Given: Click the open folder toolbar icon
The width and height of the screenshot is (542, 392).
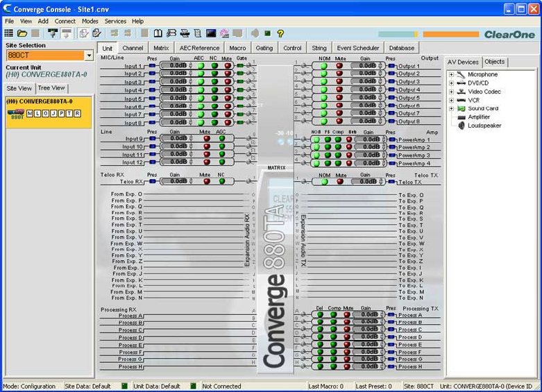Looking at the screenshot, I should coord(22,33).
